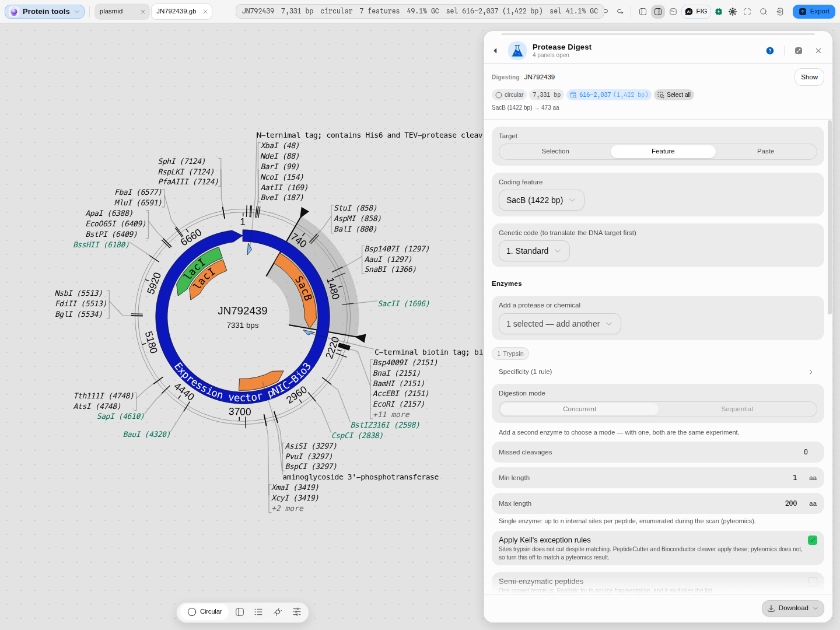Click the Protease Digest panel scrollbar
The image size is (840, 630).
[829, 218]
